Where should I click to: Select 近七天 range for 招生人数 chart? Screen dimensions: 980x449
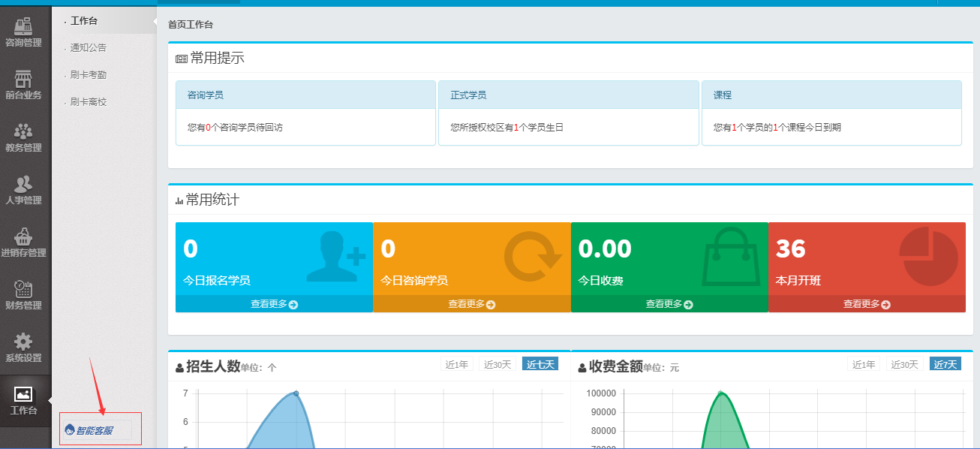(540, 364)
